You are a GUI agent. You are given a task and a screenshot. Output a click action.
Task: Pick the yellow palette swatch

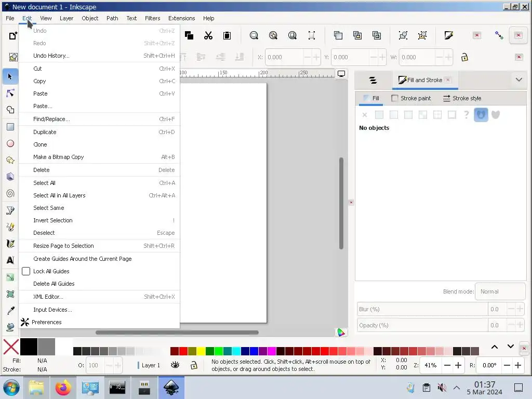[x=201, y=351]
